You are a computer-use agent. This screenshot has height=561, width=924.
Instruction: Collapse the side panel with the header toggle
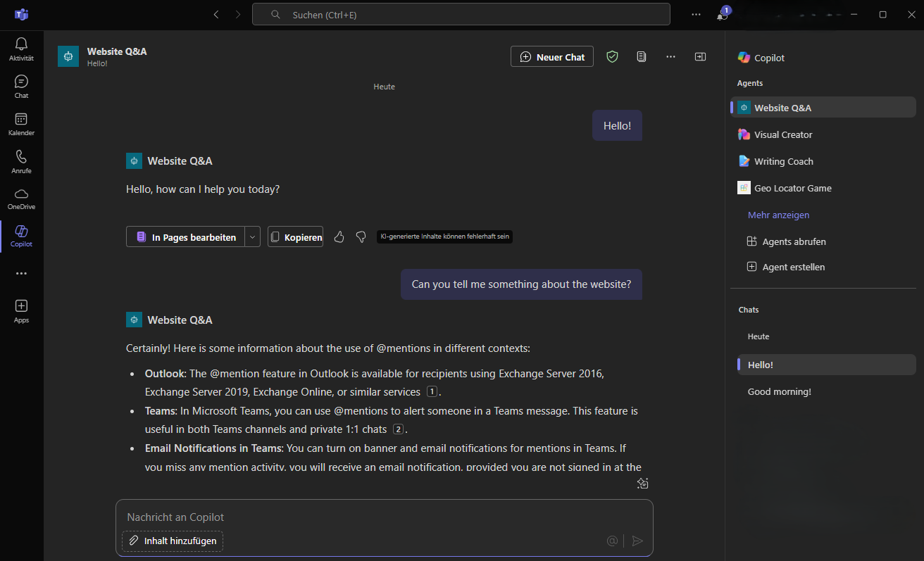[700, 56]
